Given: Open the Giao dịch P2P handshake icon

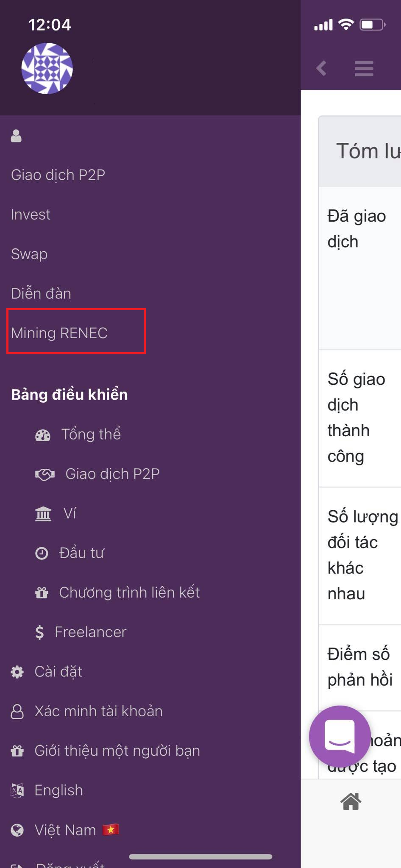Looking at the screenshot, I should [x=44, y=474].
